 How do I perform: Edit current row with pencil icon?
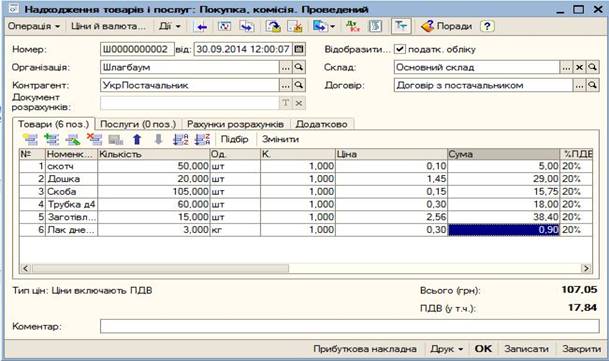73,139
